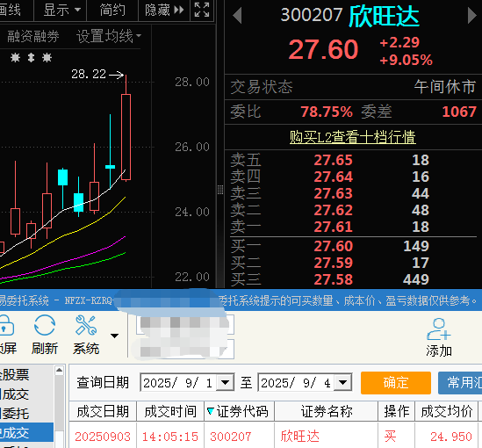
Task: Click the 买一 price 27.60
Action: (334, 246)
